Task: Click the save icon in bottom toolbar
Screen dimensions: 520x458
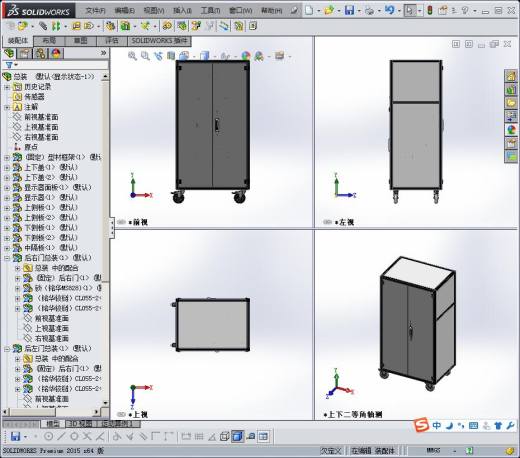Action: coord(15,436)
